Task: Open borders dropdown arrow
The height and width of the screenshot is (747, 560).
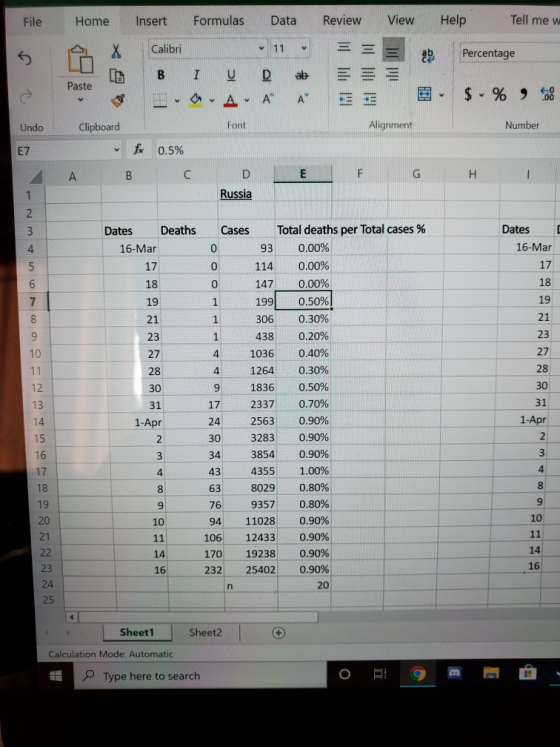Action: [177, 101]
